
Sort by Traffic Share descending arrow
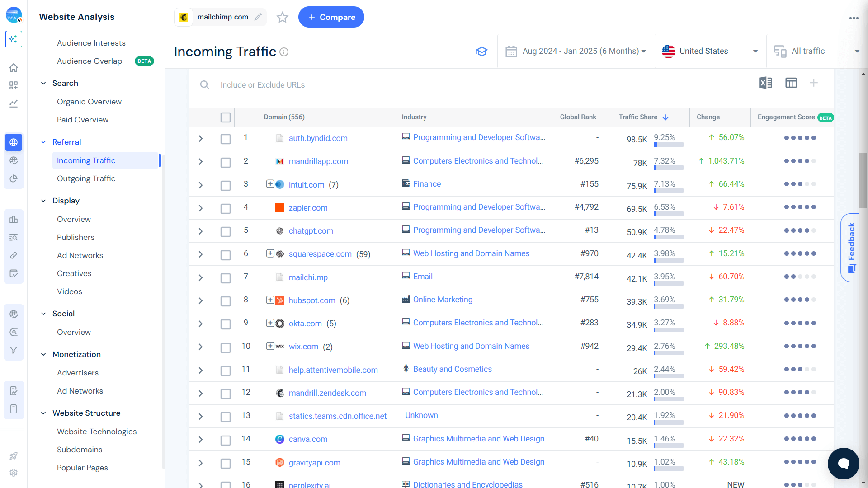665,117
